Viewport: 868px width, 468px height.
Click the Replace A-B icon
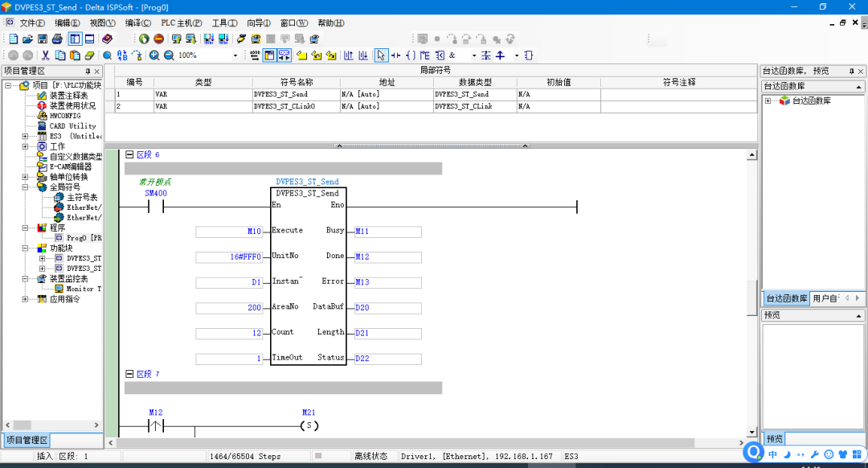(x=122, y=55)
